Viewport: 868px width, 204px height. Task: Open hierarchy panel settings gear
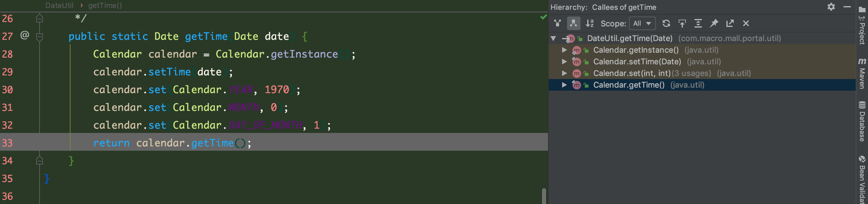coord(831,7)
